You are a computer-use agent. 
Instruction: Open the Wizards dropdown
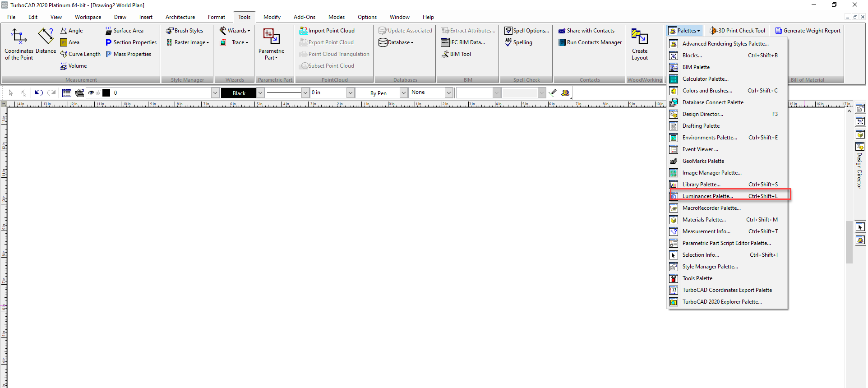point(235,31)
